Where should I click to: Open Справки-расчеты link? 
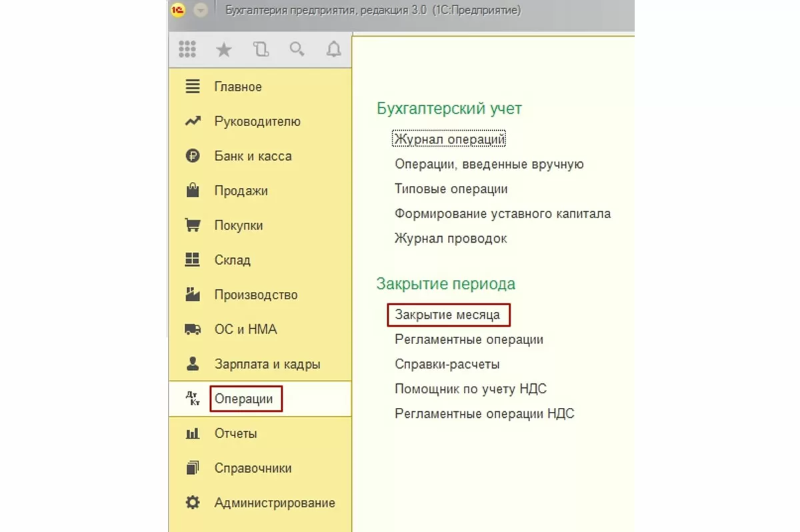(447, 364)
